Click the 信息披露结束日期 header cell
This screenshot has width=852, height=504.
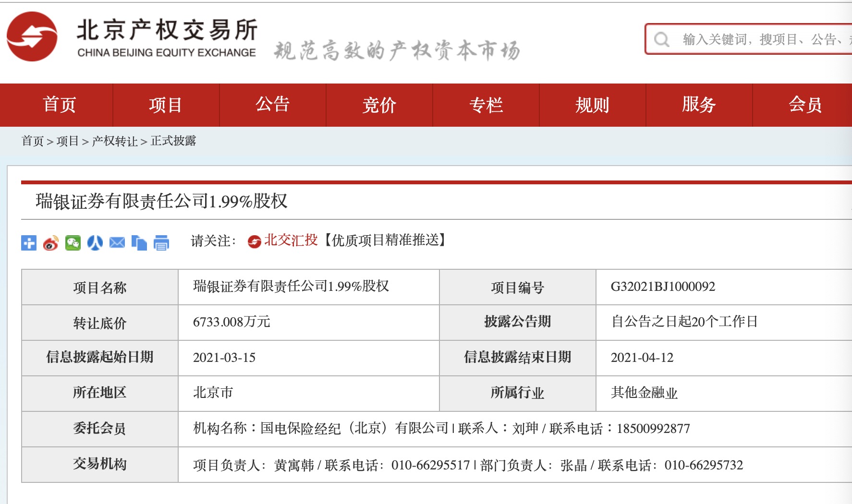point(518,358)
